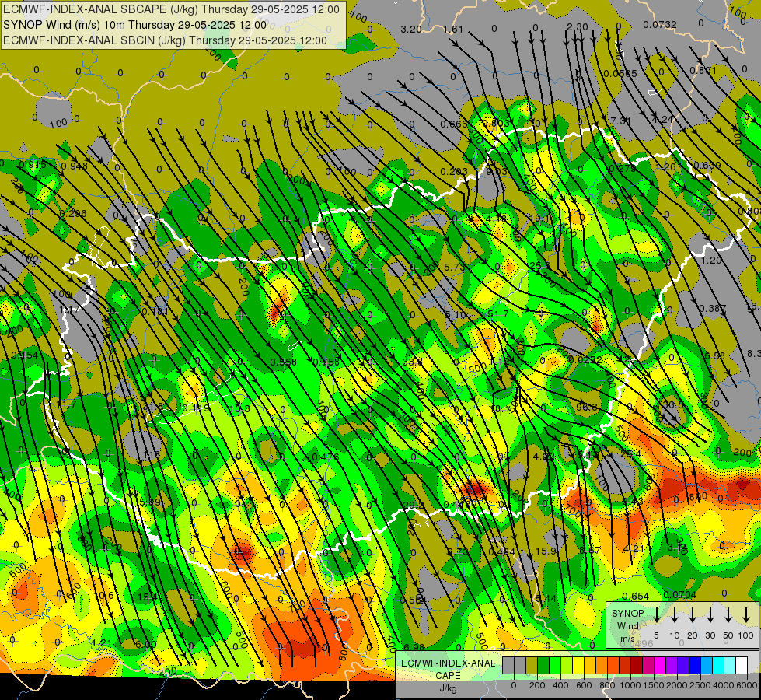The image size is (761, 700).
Task: Click the J/kg unit label in legend
Action: pyautogui.click(x=448, y=688)
